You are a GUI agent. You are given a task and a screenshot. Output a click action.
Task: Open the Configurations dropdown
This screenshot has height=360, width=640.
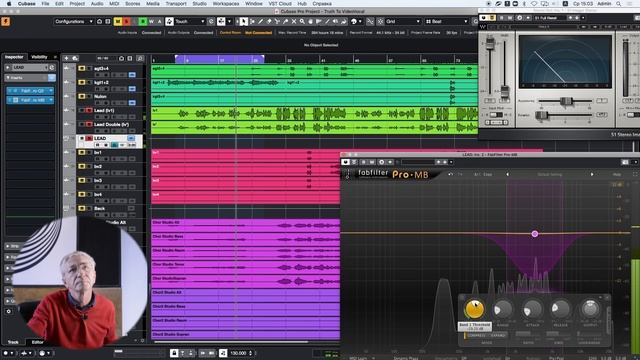coord(74,22)
